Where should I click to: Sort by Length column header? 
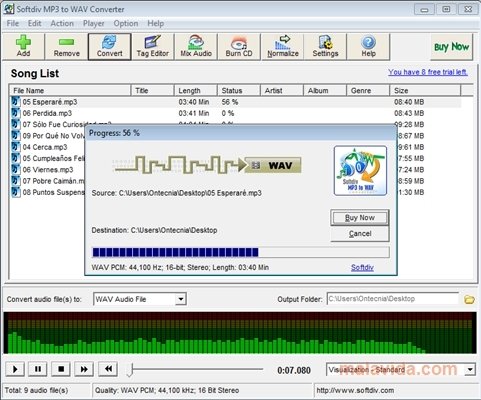[196, 90]
